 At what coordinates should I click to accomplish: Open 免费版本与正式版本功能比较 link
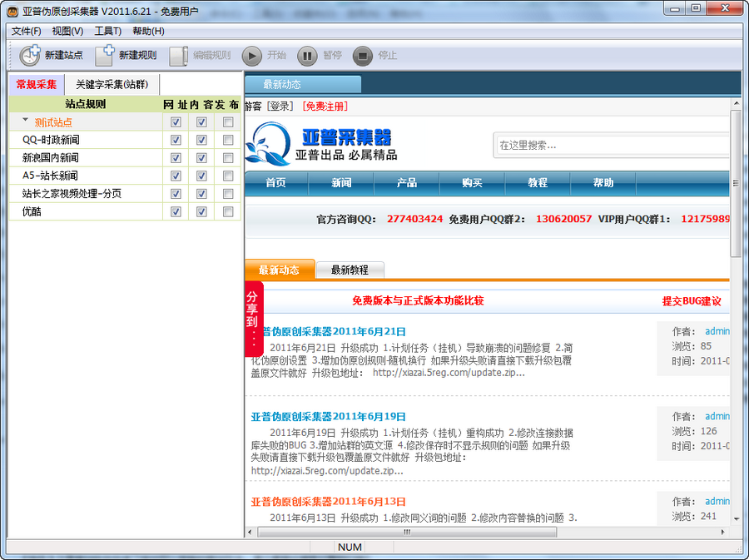(x=418, y=300)
